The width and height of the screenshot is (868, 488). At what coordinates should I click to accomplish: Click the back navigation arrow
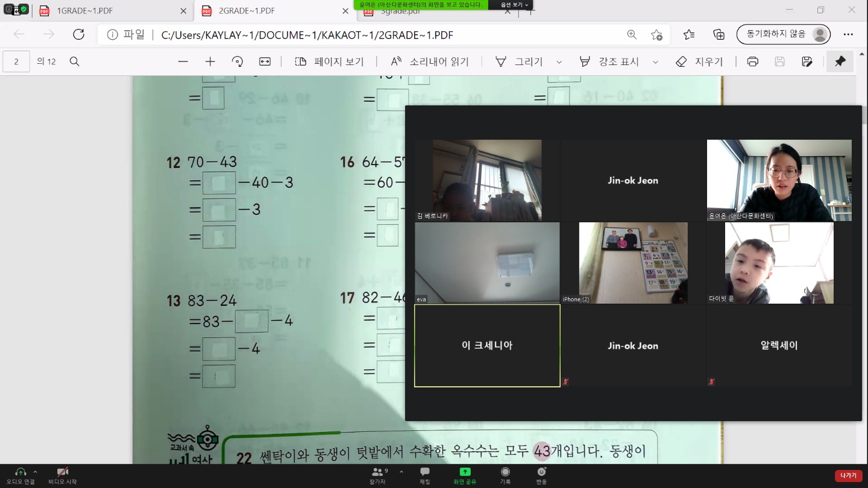pyautogui.click(x=19, y=34)
